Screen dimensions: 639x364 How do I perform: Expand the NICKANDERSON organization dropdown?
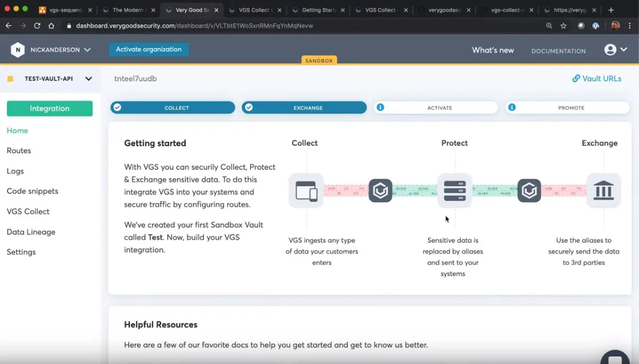[87, 50]
